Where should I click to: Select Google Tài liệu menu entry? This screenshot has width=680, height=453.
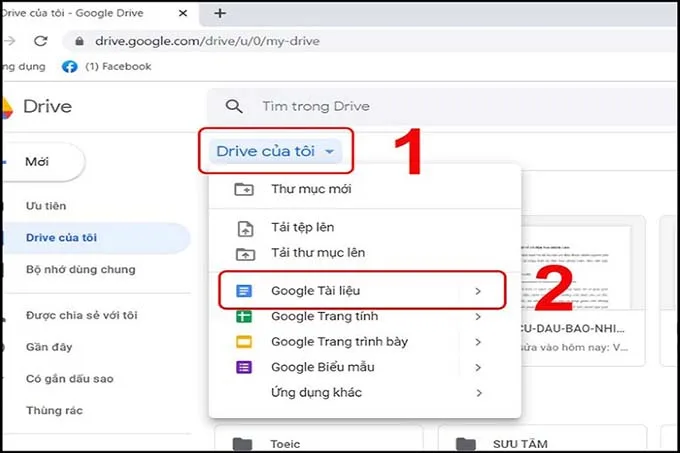(x=365, y=291)
